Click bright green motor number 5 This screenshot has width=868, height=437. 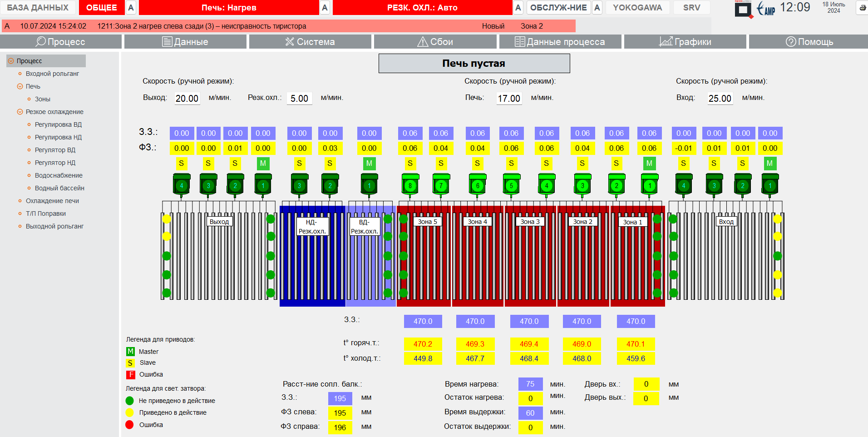click(511, 185)
